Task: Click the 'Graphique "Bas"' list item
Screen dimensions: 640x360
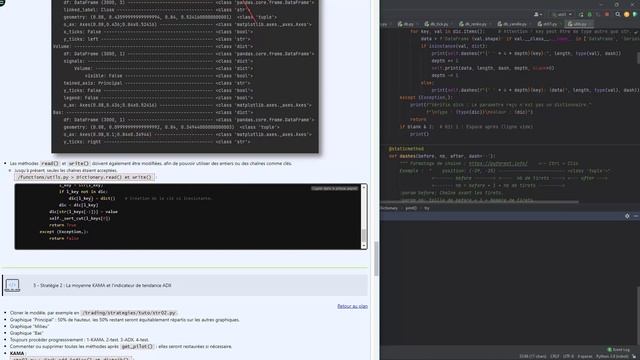Action: coord(27,333)
